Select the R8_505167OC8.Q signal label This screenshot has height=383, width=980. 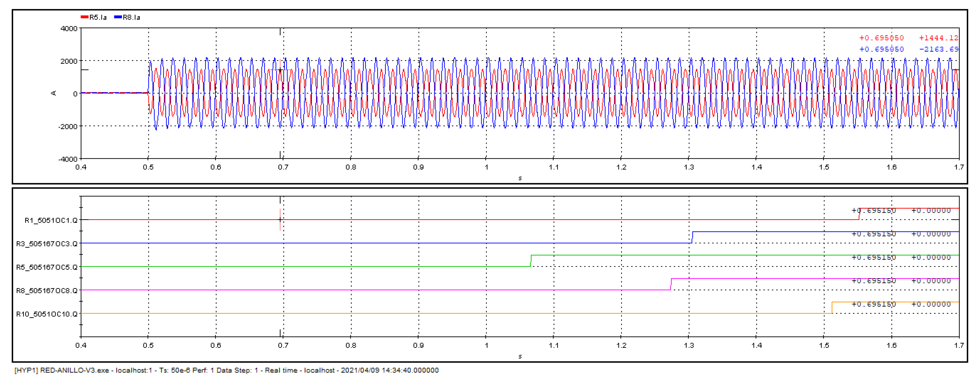tap(47, 291)
